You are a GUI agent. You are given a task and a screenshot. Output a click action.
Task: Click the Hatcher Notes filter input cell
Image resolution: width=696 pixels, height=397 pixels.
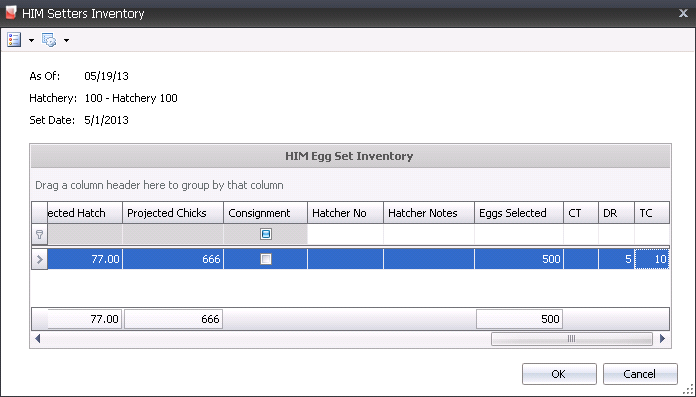[x=429, y=234]
